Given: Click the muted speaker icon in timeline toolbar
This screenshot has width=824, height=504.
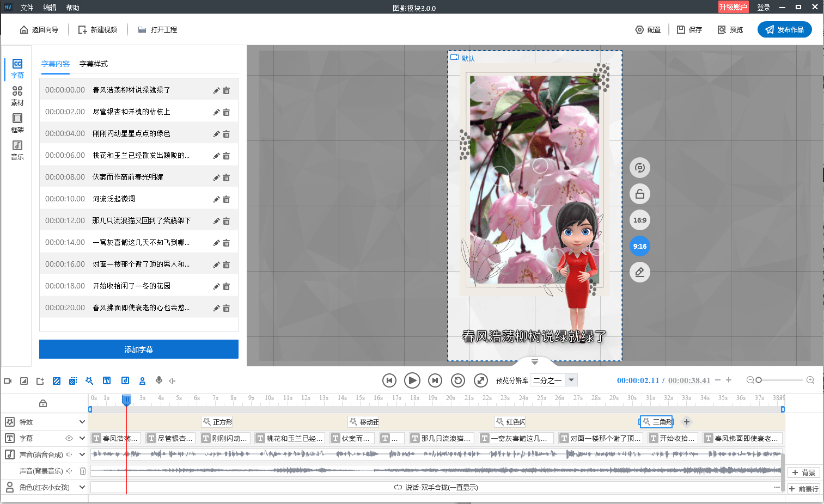Looking at the screenshot, I should [x=172, y=381].
